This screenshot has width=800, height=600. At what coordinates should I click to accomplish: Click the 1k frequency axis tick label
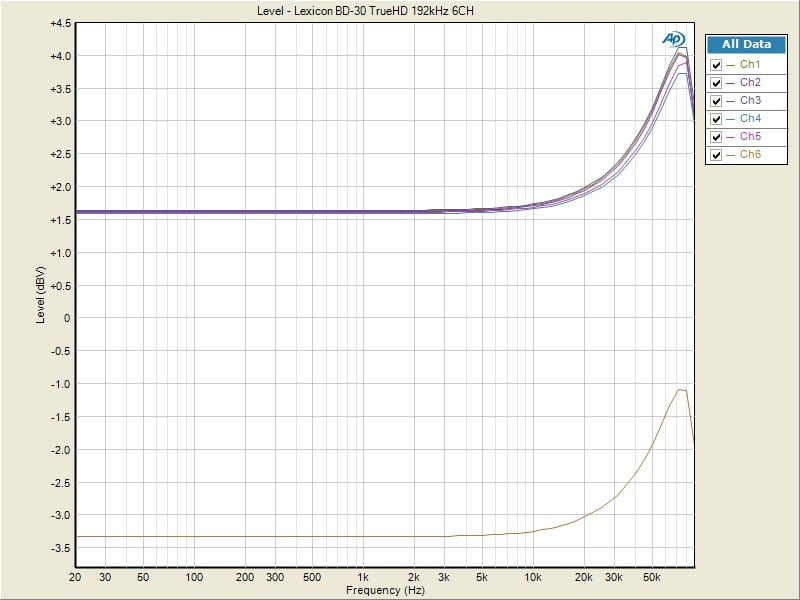coord(363,578)
